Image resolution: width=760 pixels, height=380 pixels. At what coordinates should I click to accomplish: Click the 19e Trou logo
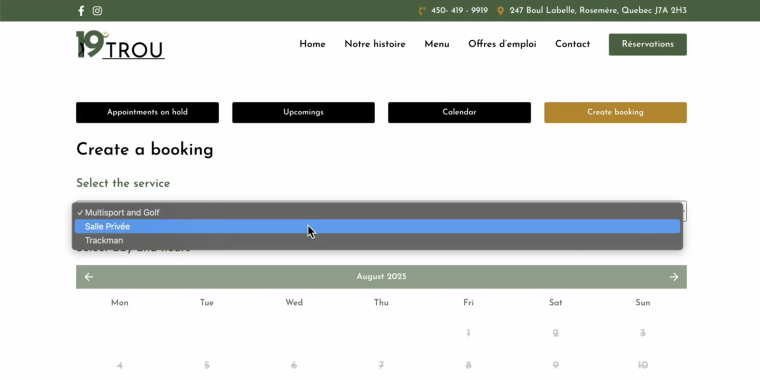(x=120, y=45)
